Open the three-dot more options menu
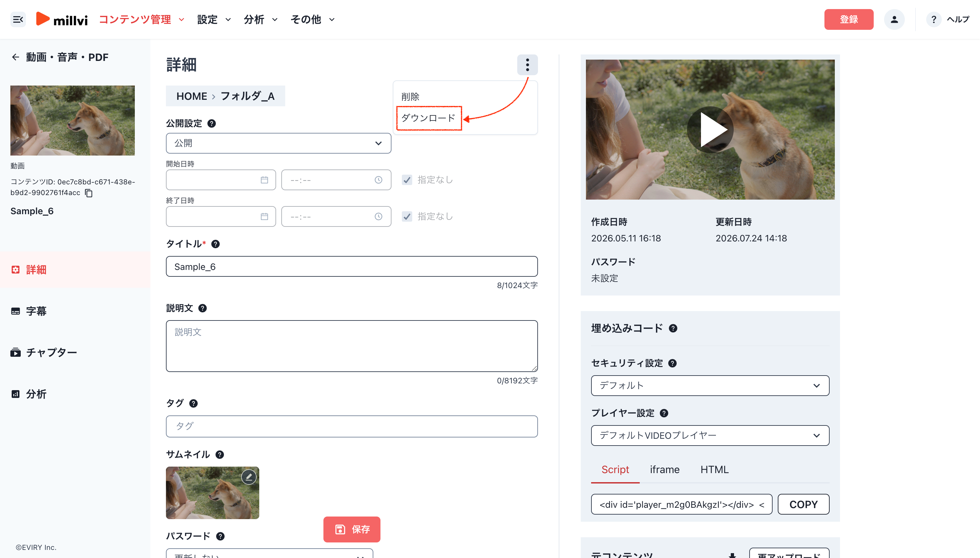This screenshot has width=980, height=558. coord(527,65)
